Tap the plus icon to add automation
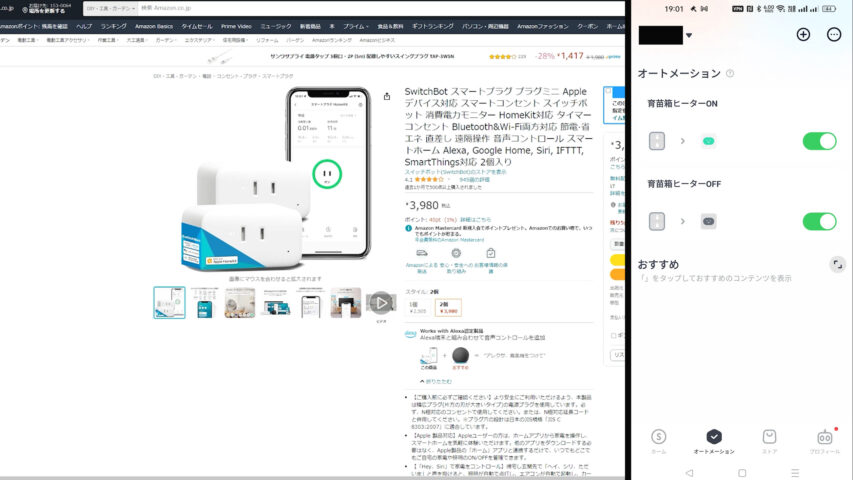The image size is (853, 480). point(803,34)
